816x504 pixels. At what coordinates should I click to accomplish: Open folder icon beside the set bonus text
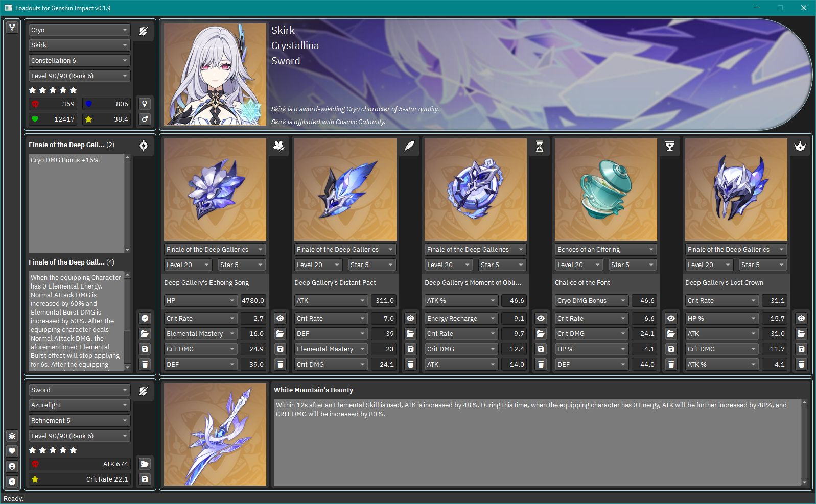pos(145,333)
